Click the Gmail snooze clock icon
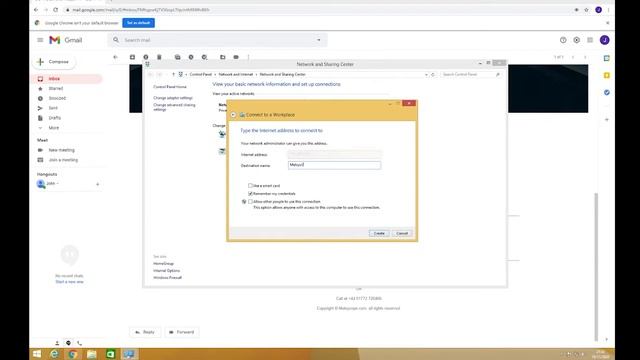Image resolution: width=640 pixels, height=360 pixels. 191,57
